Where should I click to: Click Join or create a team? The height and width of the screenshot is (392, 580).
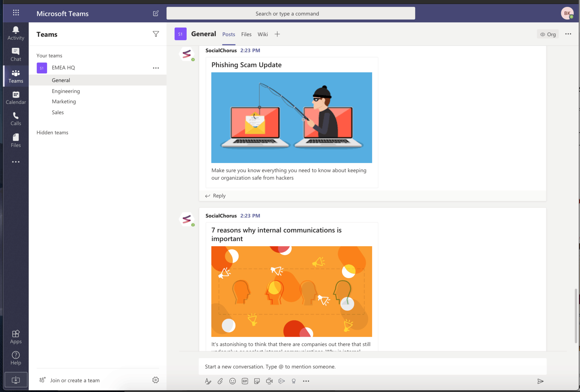tap(75, 380)
